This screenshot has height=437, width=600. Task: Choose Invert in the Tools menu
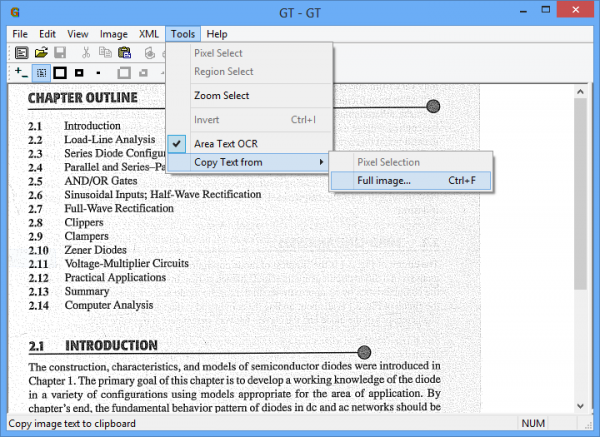tap(249, 120)
